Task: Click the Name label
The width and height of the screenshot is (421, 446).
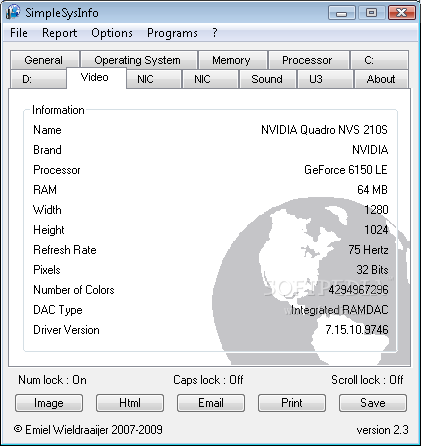Action: pos(47,130)
